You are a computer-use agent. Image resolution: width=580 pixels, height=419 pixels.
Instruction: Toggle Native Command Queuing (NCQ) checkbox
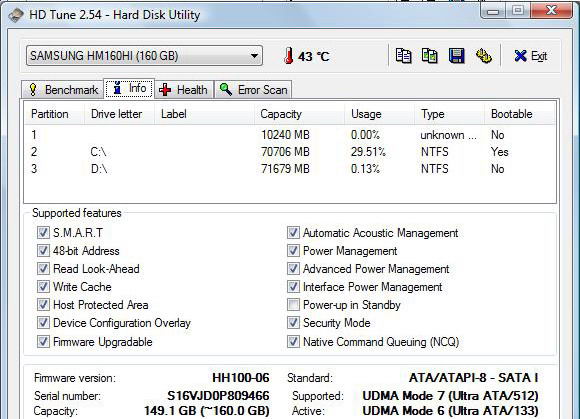[293, 341]
